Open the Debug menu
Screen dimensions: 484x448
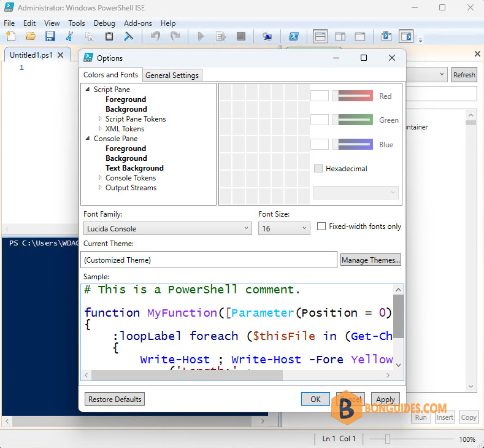tap(104, 23)
